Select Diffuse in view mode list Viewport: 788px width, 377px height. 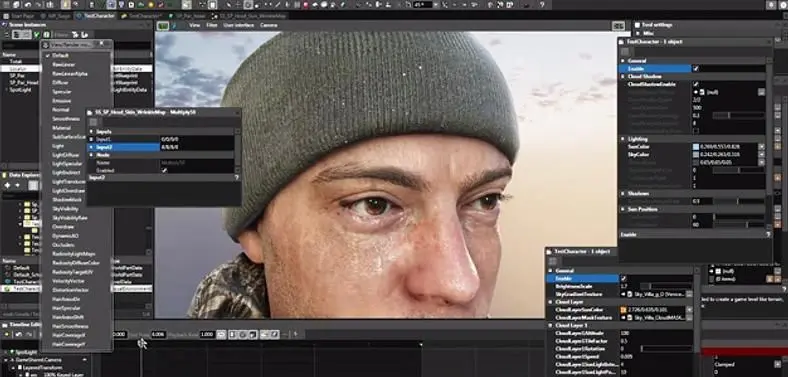(60, 82)
